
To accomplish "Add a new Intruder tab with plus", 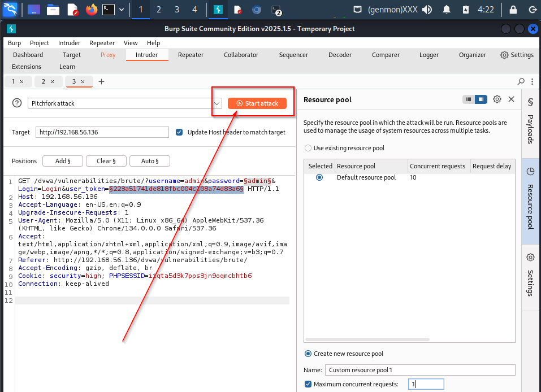I will coord(101,82).
